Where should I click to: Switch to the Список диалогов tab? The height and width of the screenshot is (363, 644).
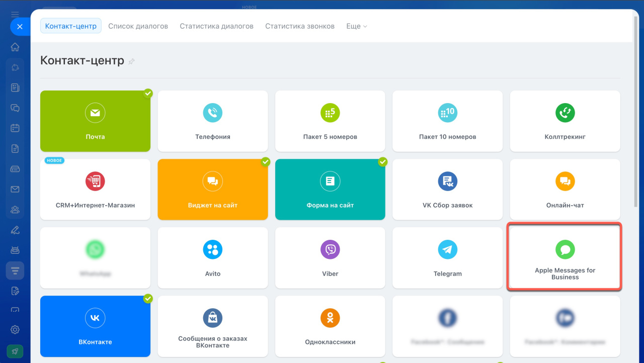click(x=138, y=26)
